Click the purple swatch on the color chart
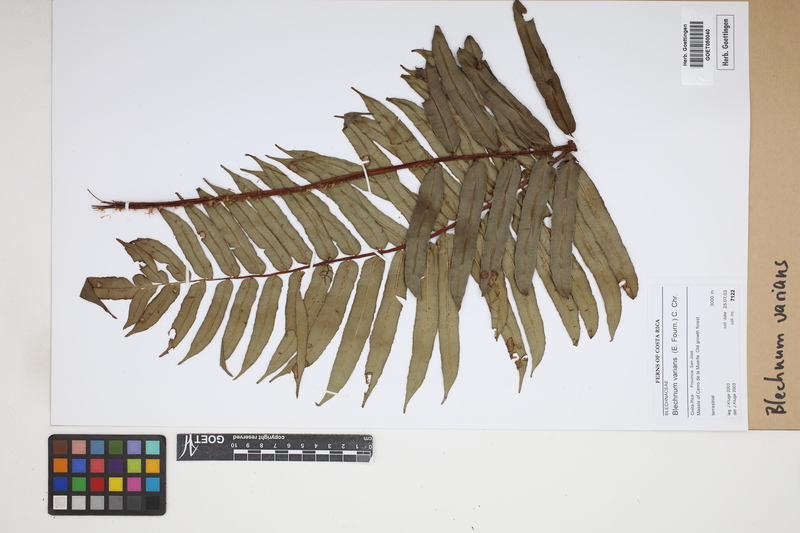The image size is (800, 533). point(116,466)
